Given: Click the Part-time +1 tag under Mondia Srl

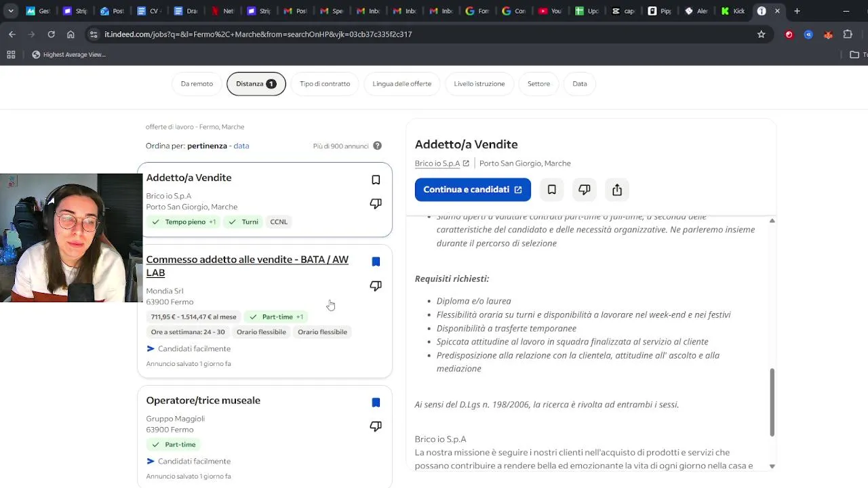Looking at the screenshot, I should (276, 317).
